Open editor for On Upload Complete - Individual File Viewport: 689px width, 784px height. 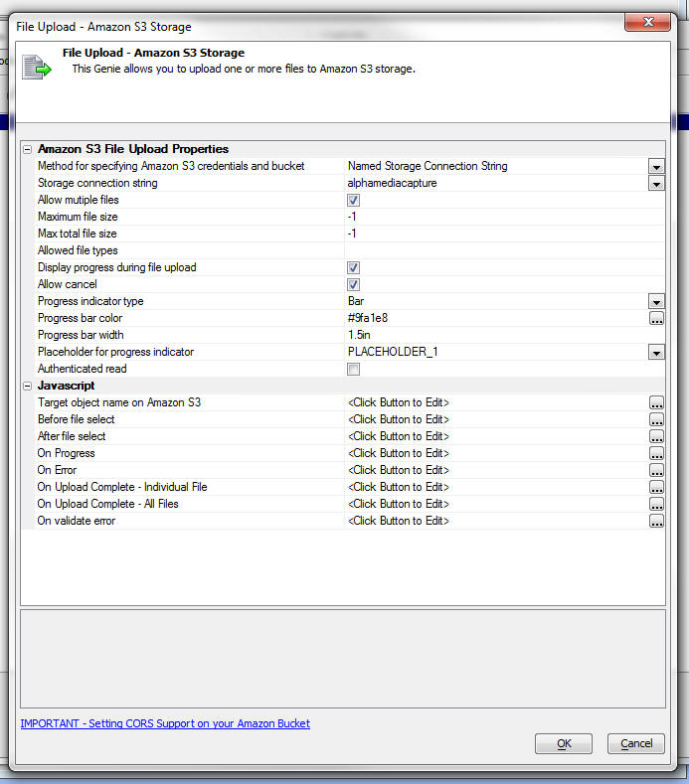click(656, 487)
